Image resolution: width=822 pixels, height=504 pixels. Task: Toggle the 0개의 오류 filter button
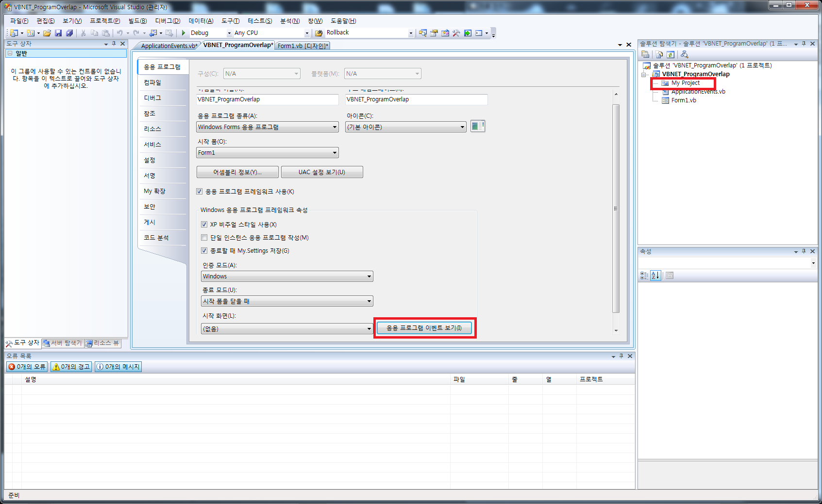tap(27, 367)
